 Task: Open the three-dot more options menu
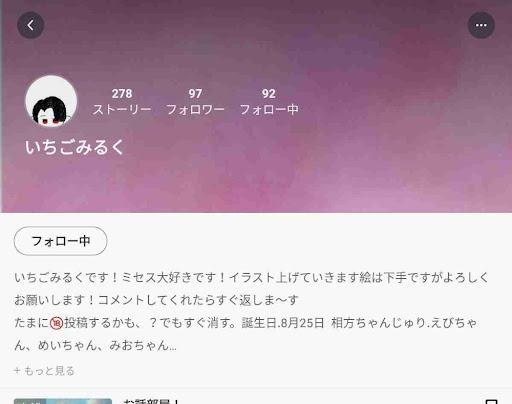coord(481,25)
